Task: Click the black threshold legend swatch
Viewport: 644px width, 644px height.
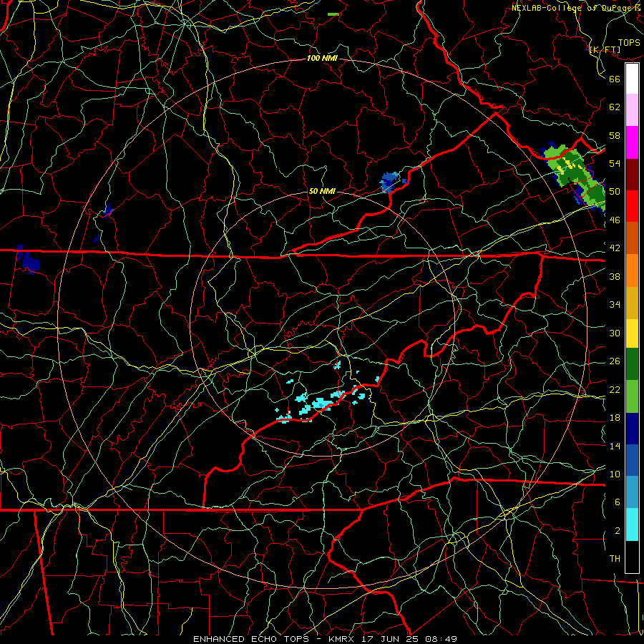Action: (632, 557)
